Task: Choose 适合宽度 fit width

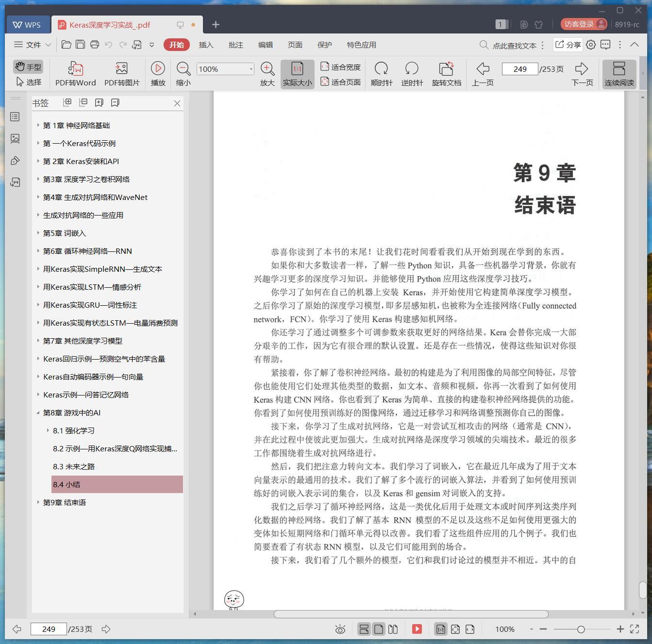Action: pyautogui.click(x=341, y=67)
